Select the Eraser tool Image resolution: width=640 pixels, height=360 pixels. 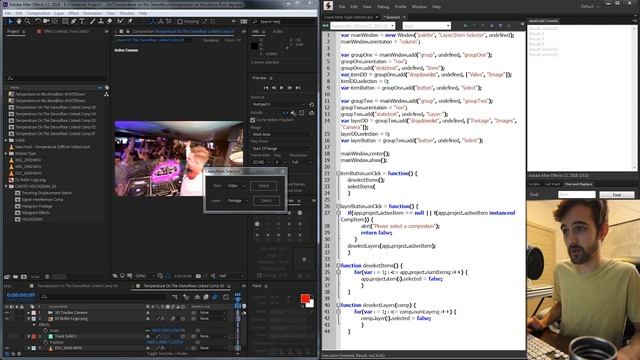pos(109,21)
